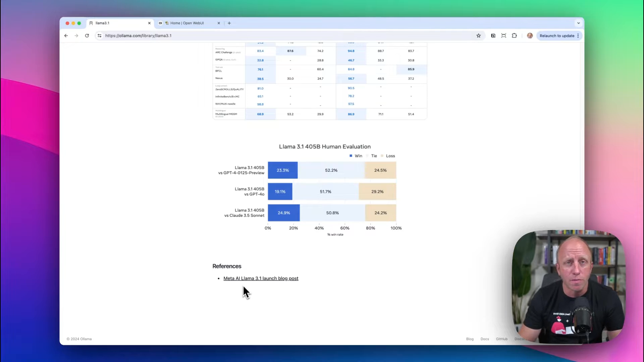Open Meta AI Llama 3.1 launch blog post
The image size is (644, 362).
click(x=261, y=279)
